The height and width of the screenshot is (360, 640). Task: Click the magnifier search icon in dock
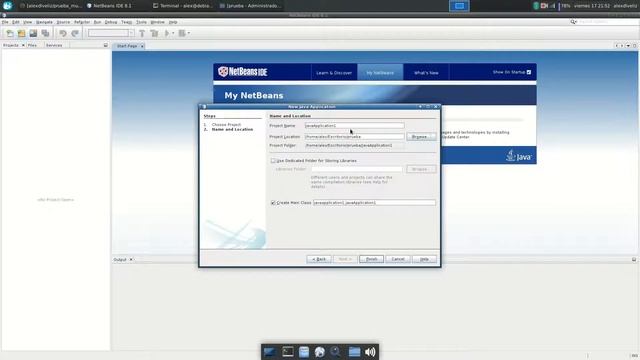coord(336,352)
